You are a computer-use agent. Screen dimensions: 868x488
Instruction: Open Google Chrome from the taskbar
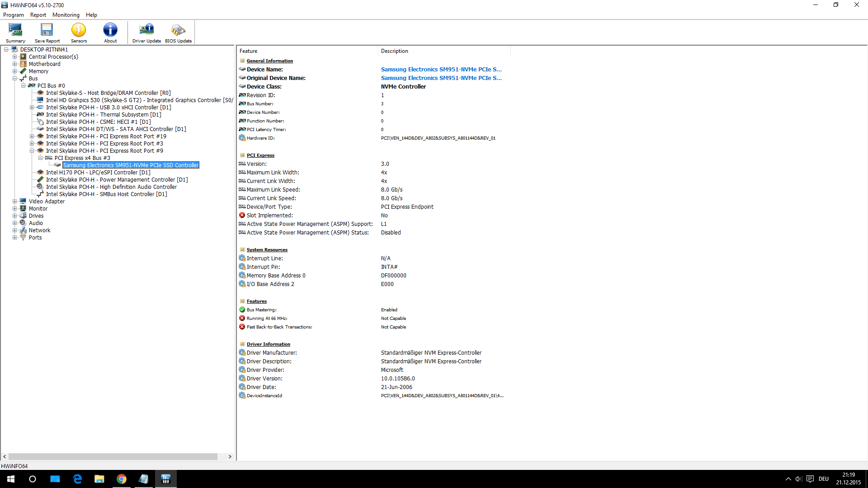coord(122,479)
